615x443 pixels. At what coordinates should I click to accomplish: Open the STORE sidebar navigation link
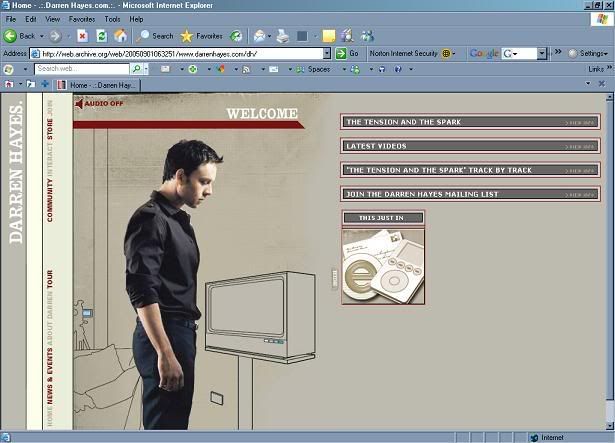(50, 129)
